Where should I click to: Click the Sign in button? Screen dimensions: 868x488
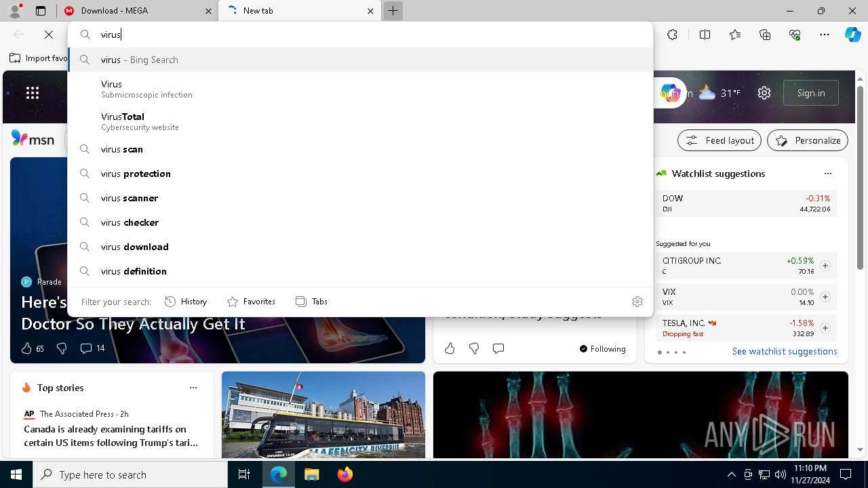(x=811, y=93)
